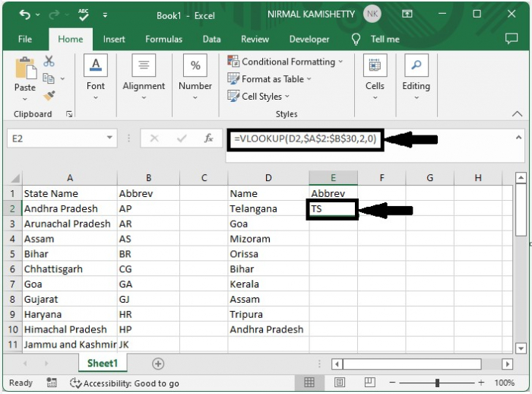532x394 pixels.
Task: Open the Font group button
Action: click(x=96, y=78)
